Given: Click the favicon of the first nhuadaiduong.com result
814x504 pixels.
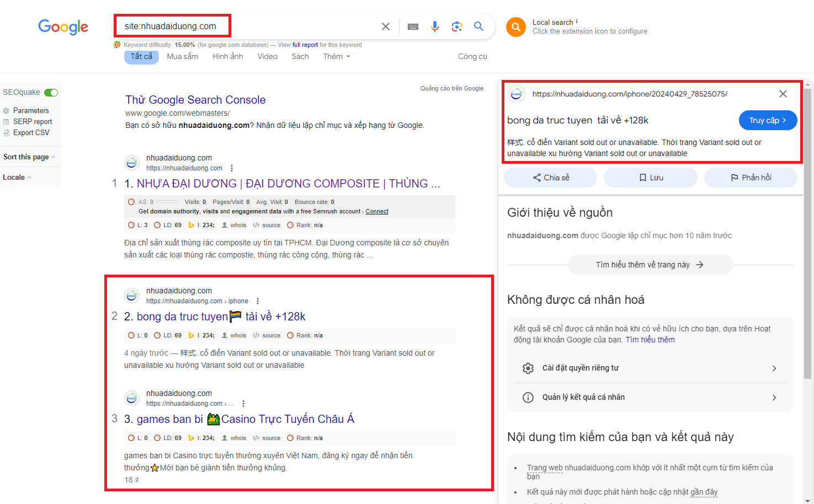Looking at the screenshot, I should click(132, 163).
